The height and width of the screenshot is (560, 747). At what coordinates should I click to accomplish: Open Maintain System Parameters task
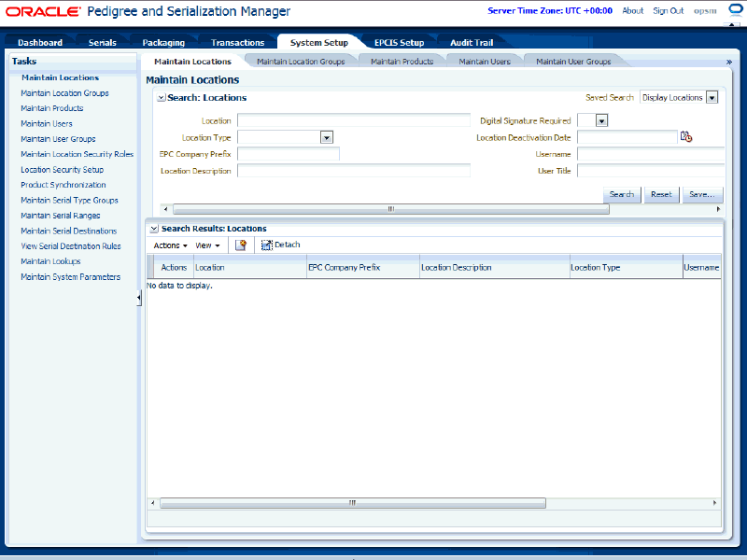(x=71, y=276)
